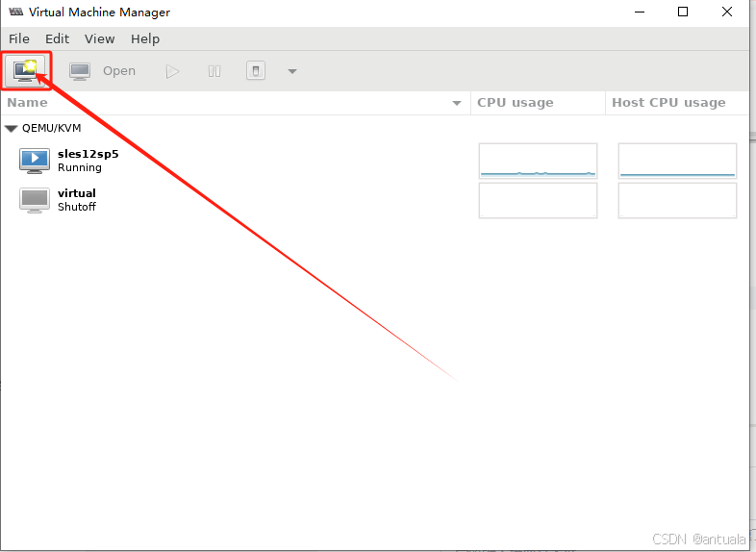
Task: Click the Shutoff status text
Action: pyautogui.click(x=77, y=207)
